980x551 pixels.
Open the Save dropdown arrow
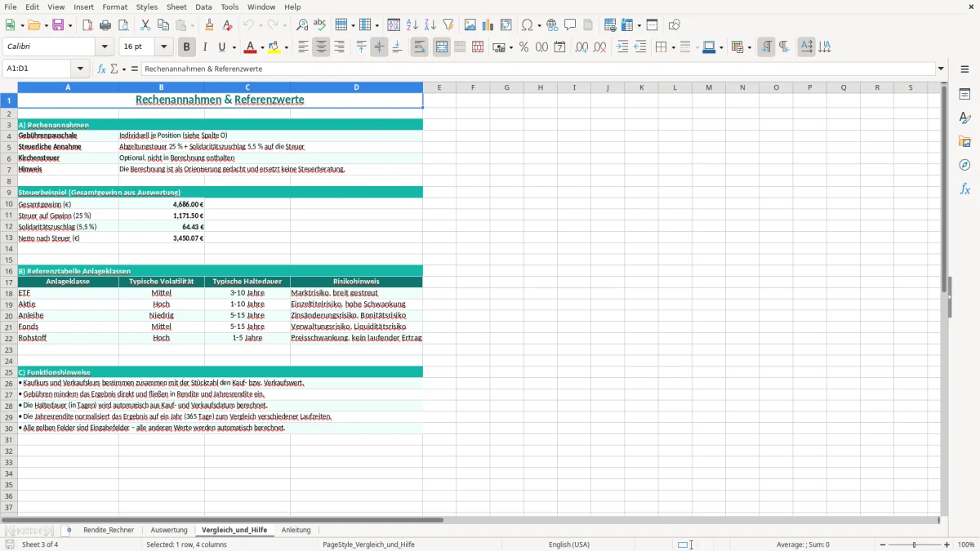click(x=70, y=25)
